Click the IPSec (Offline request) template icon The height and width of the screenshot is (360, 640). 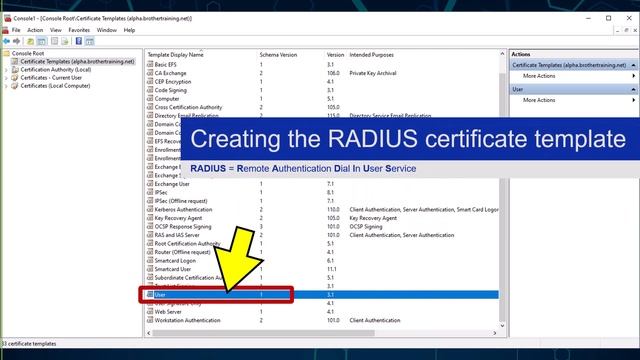pyautogui.click(x=150, y=201)
